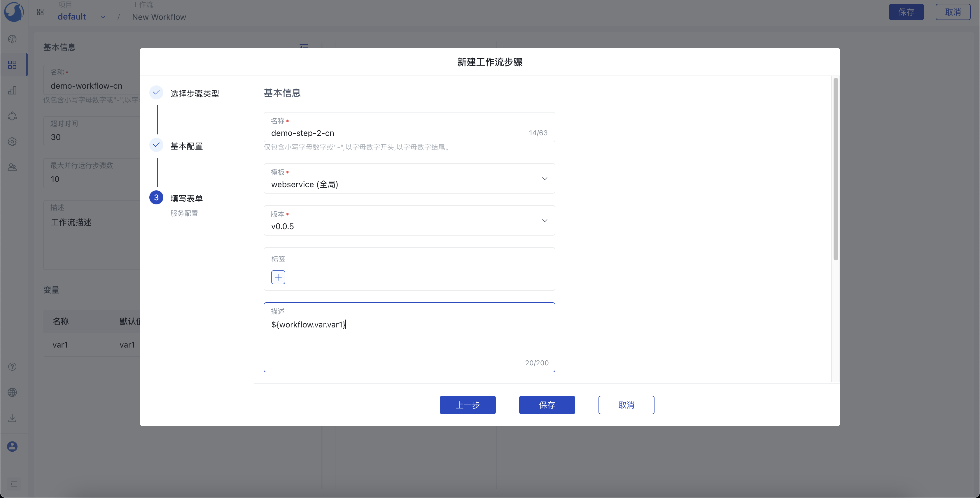Go to step 选择步骤类型
Screen dimensions: 980x498
[195, 94]
